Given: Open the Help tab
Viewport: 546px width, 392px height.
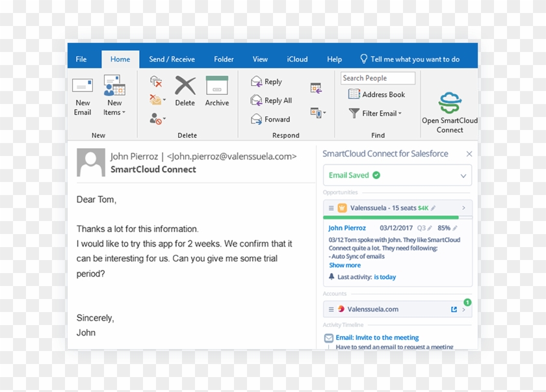Looking at the screenshot, I should (334, 59).
